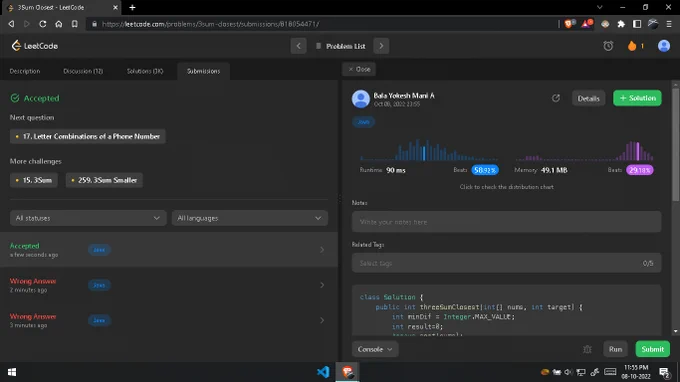Go to the browser home page
680x382 pixels.
59,24
